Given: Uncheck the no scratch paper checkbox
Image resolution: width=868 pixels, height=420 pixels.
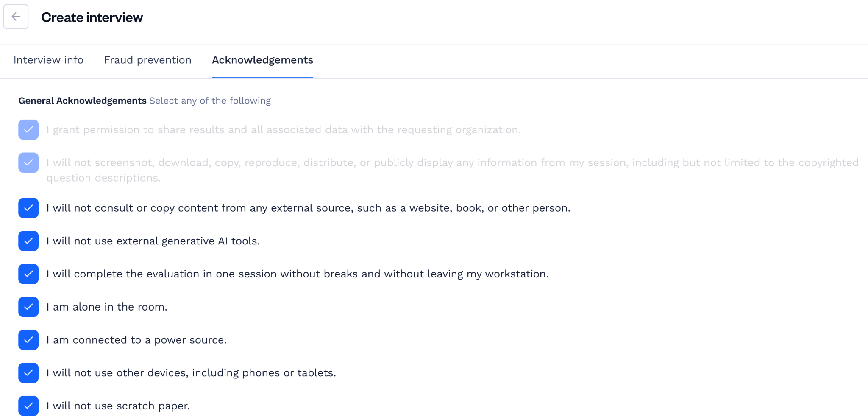Looking at the screenshot, I should (28, 406).
